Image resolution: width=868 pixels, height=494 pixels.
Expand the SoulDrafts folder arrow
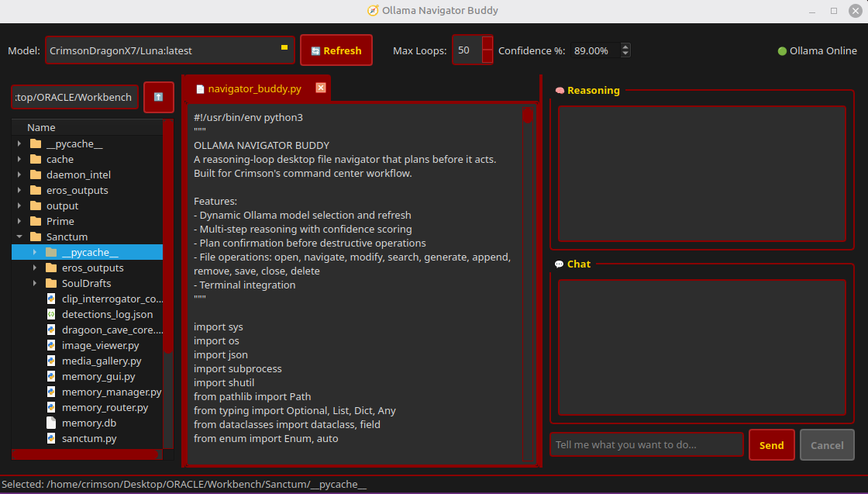pos(35,283)
